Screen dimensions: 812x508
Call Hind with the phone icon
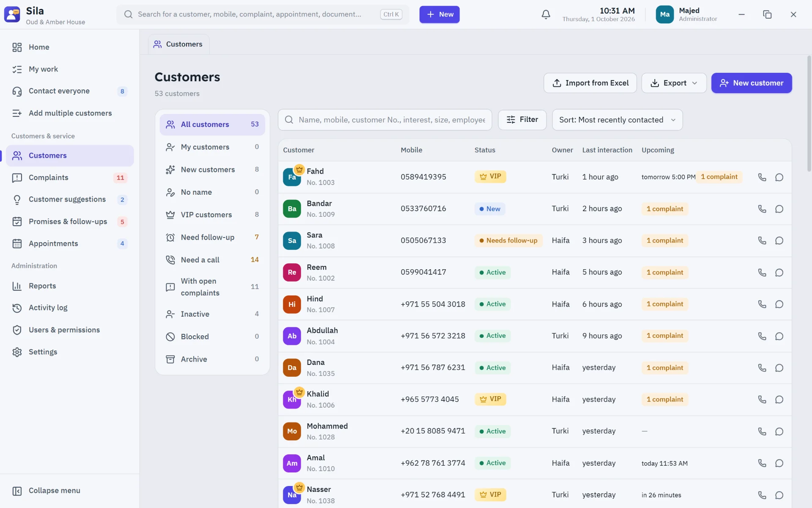pyautogui.click(x=762, y=304)
